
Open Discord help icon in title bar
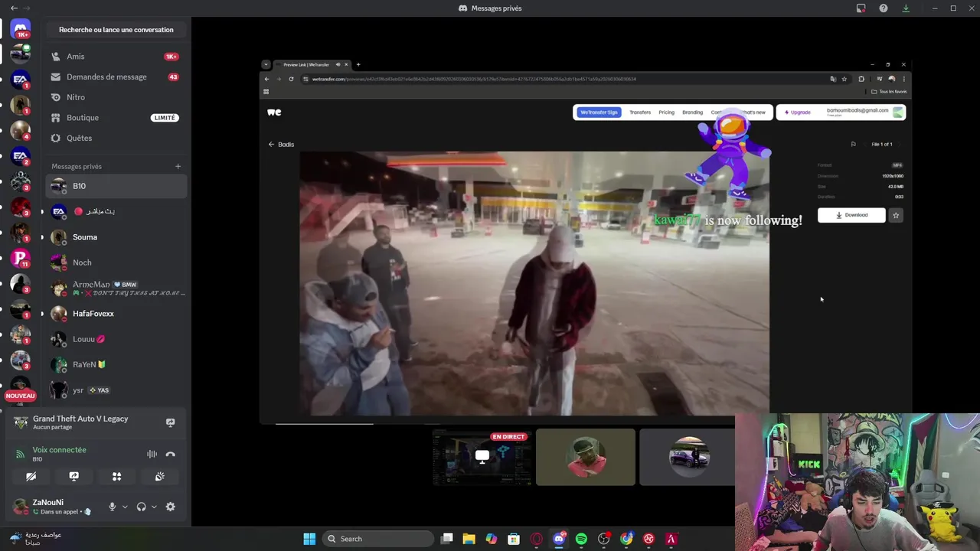[x=884, y=8]
